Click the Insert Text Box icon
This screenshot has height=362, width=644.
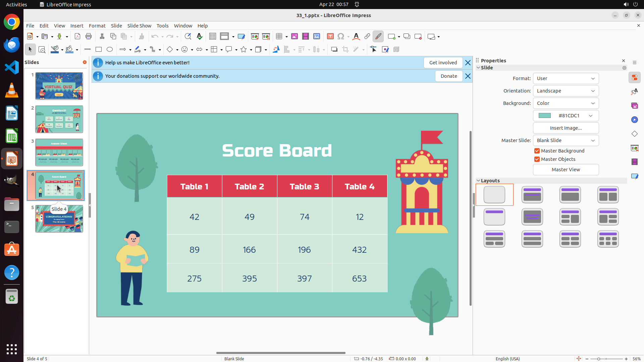330,37
